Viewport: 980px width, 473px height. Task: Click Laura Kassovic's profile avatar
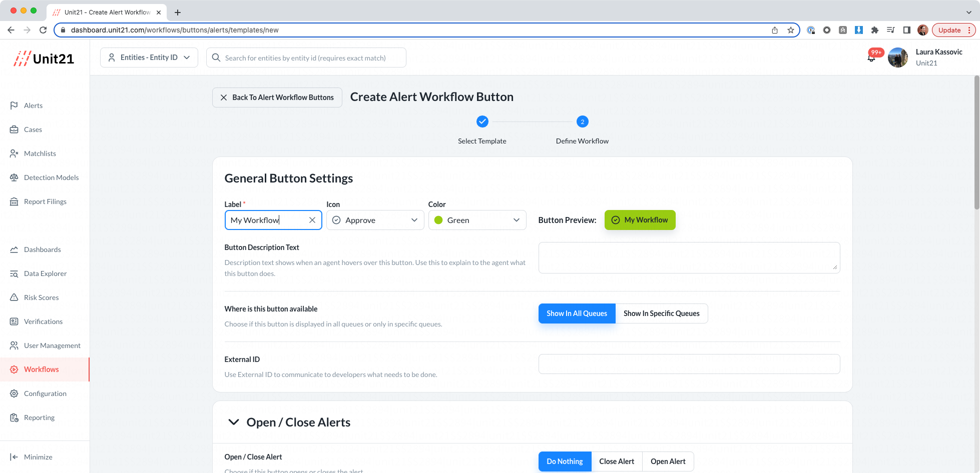(x=898, y=57)
